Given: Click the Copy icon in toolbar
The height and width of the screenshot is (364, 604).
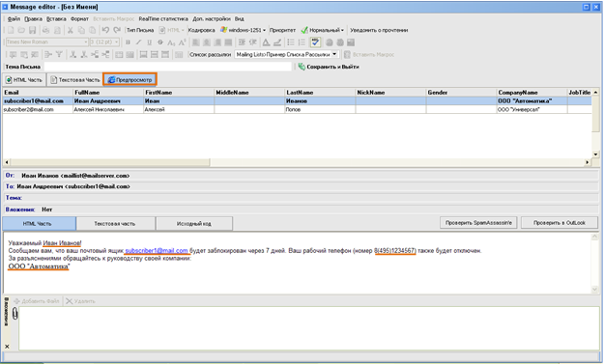Looking at the screenshot, I should click(x=81, y=30).
